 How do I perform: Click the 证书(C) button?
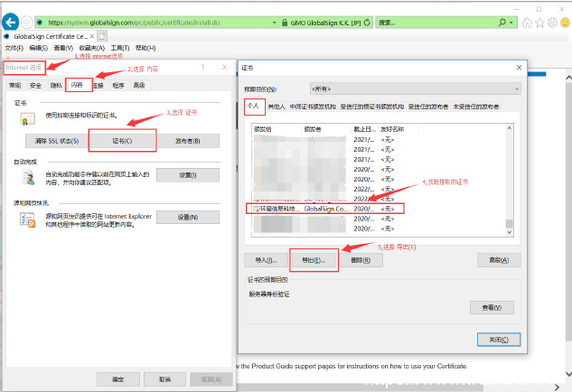[122, 141]
